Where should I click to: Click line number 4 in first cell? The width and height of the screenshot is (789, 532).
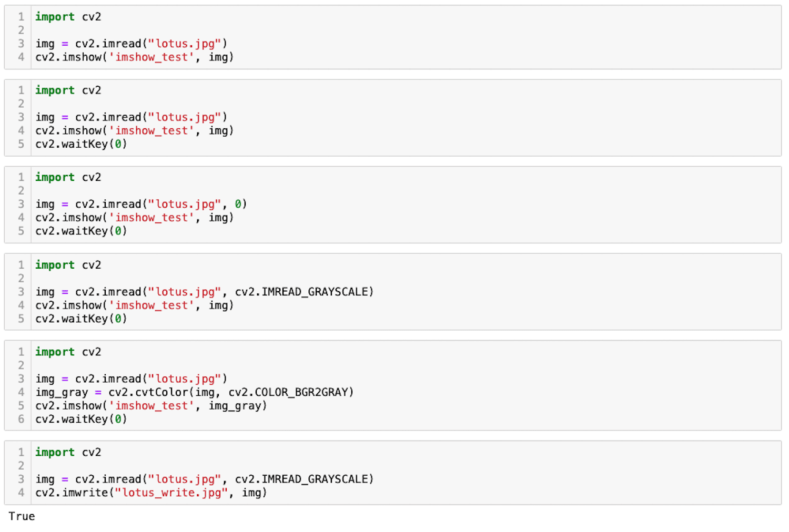point(21,57)
